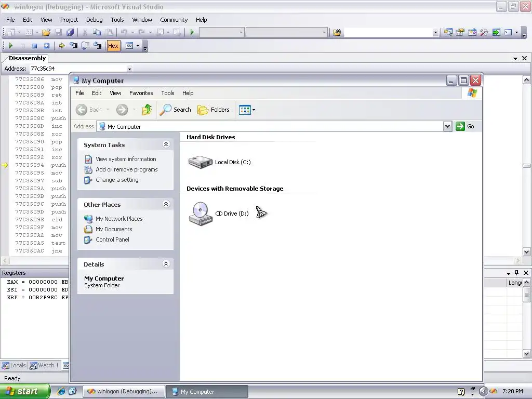Click View system information link

pyautogui.click(x=126, y=159)
